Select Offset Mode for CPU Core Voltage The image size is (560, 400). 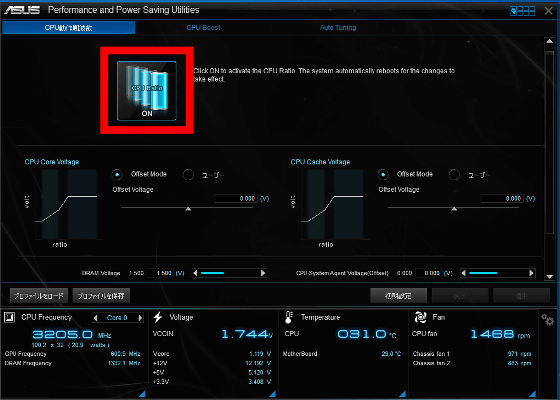[x=117, y=174]
